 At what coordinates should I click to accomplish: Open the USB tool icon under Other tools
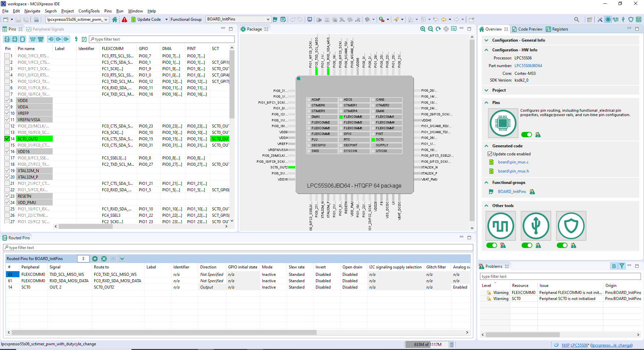pyautogui.click(x=536, y=226)
